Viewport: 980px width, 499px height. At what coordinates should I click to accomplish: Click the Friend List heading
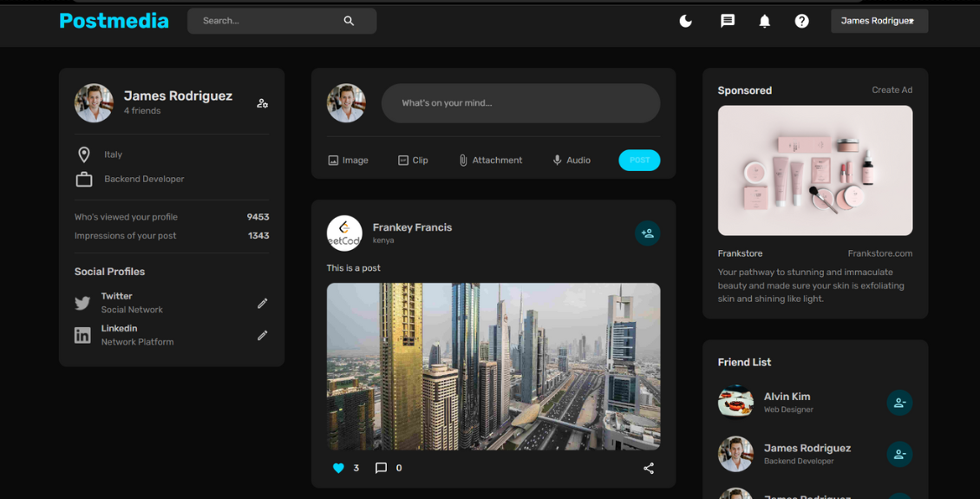(744, 362)
